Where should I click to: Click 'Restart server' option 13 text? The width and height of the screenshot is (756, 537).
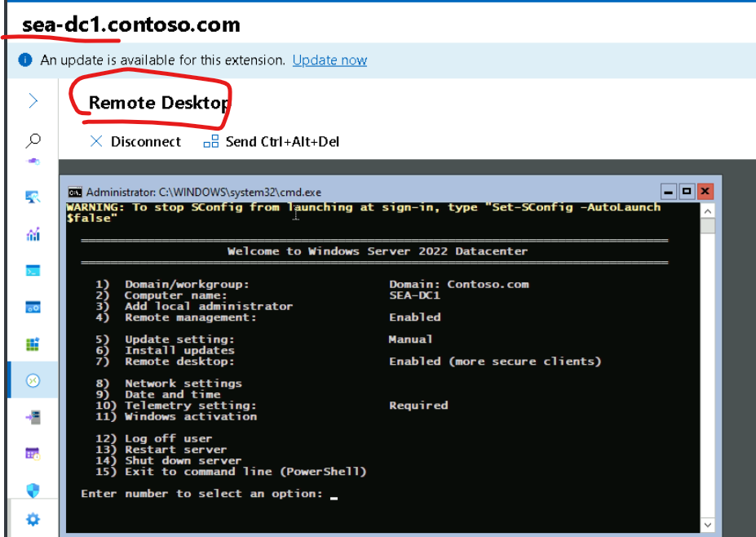click(175, 450)
